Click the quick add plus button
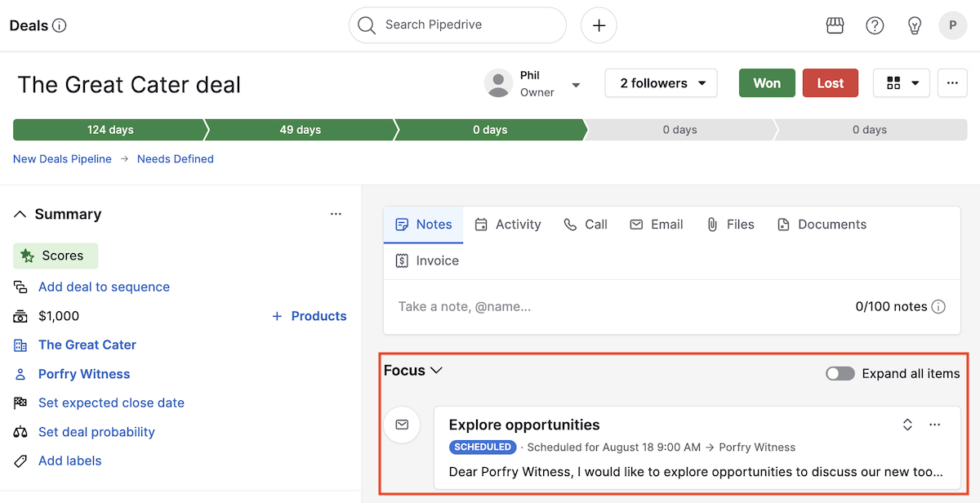The height and width of the screenshot is (503, 980). [x=599, y=25]
